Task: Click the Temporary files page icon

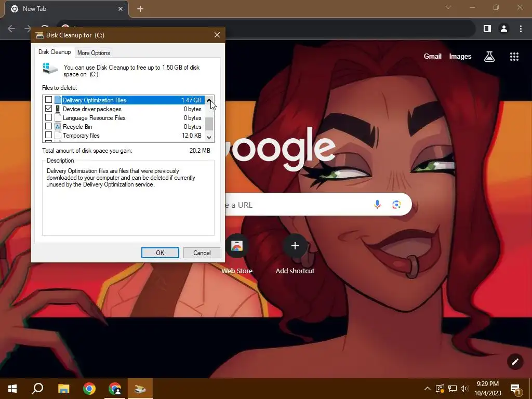Action: 58,136
